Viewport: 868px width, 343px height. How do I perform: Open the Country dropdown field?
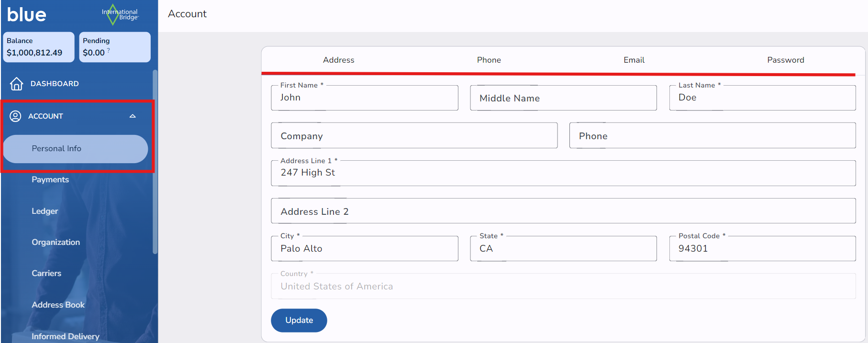click(563, 286)
